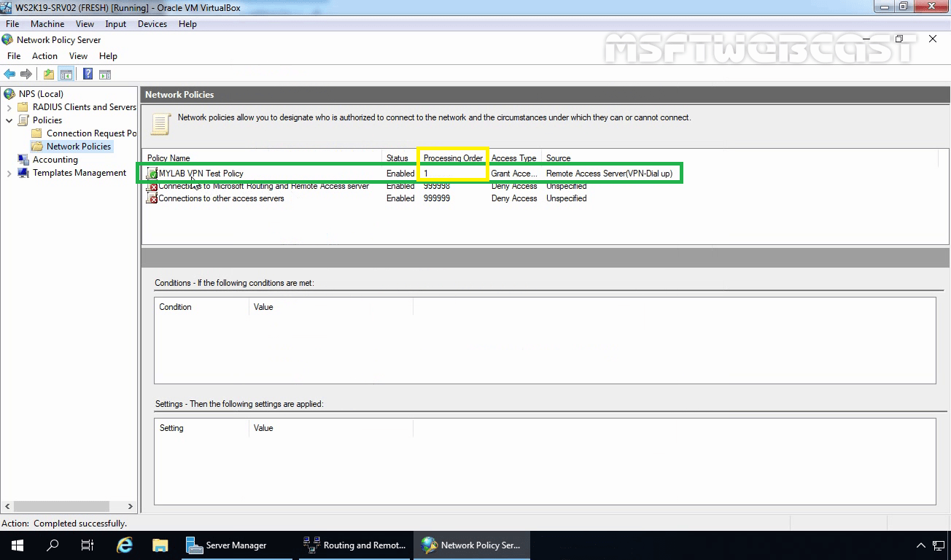Click the Forward arrow in NPS toolbar
Screen dimensions: 951x560
coord(26,74)
